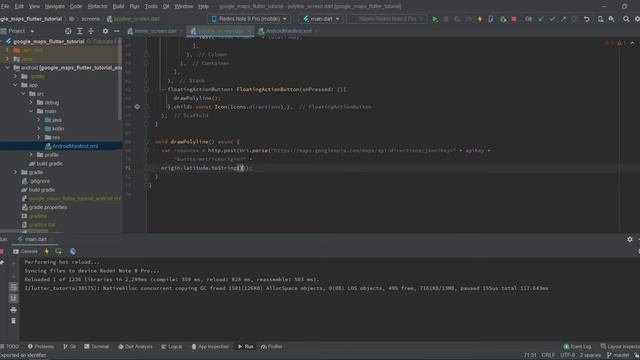Open IDE settings gear at top right
640x360 pixels.
point(637,19)
